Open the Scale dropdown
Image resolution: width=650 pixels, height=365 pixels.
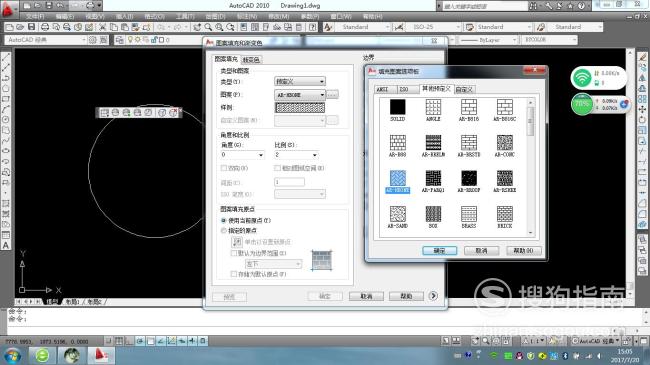pyautogui.click(x=296, y=155)
